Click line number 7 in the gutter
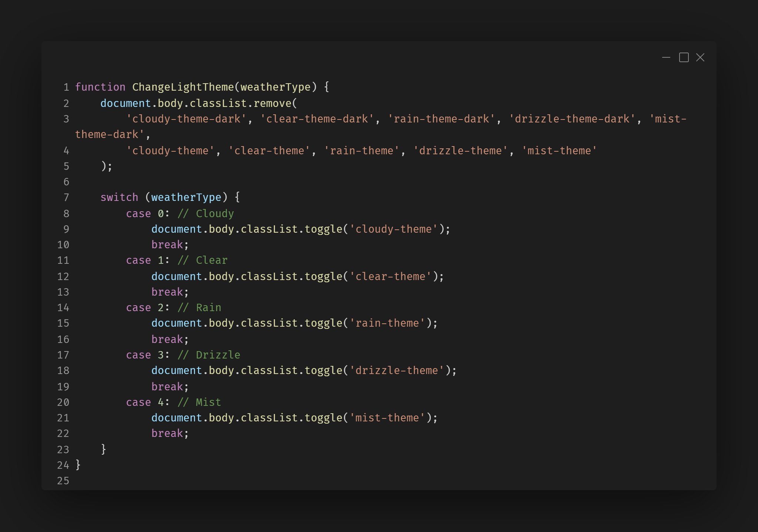Screen dimensions: 758x532 pos(66,198)
